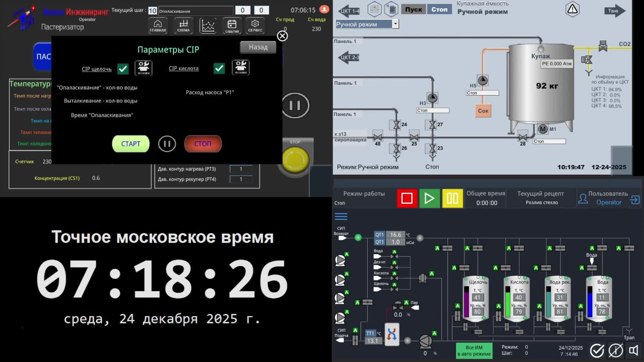Toggle the yellow STOP rotary switch
The width and height of the screenshot is (644, 362).
tap(295, 160)
